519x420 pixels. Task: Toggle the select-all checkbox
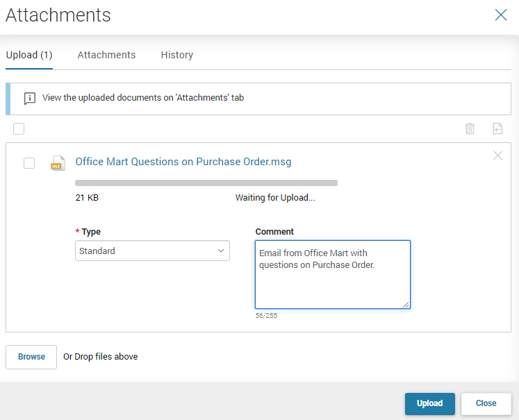(19, 128)
